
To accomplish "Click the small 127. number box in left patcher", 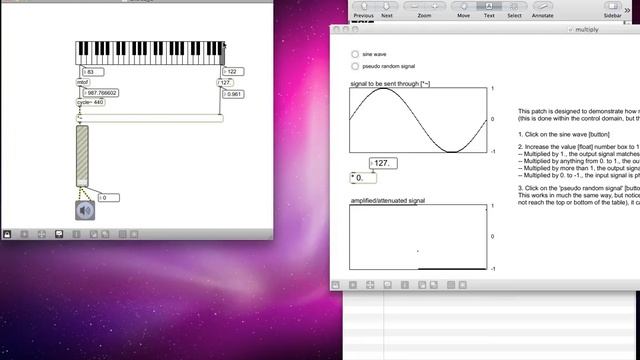I will (x=225, y=82).
